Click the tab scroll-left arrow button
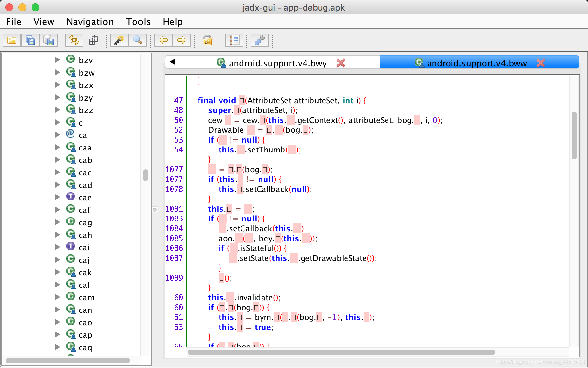The height and width of the screenshot is (368, 588). coord(173,62)
